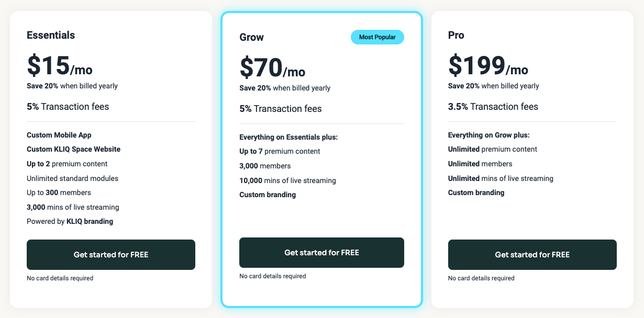Click Up to 7 premium content
The image size is (644, 318).
tap(280, 151)
